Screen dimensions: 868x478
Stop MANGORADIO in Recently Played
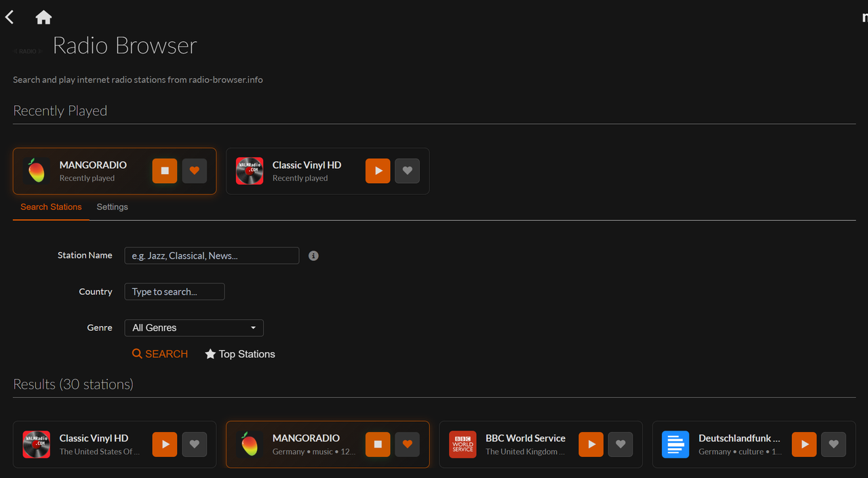pos(165,171)
